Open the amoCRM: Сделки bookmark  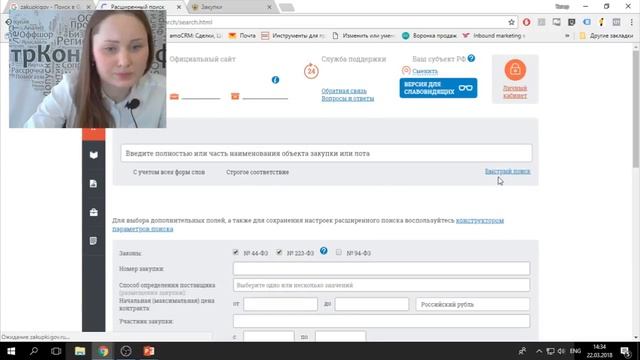click(196, 36)
